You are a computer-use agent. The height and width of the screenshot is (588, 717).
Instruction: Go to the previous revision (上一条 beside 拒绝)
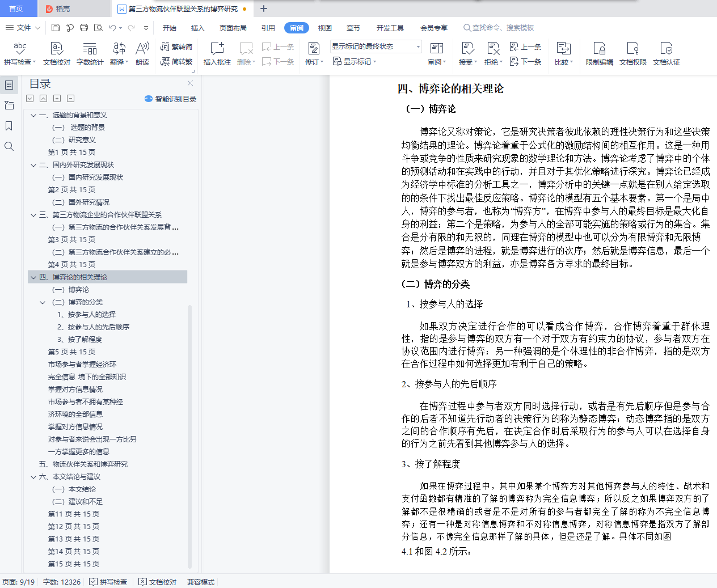525,46
